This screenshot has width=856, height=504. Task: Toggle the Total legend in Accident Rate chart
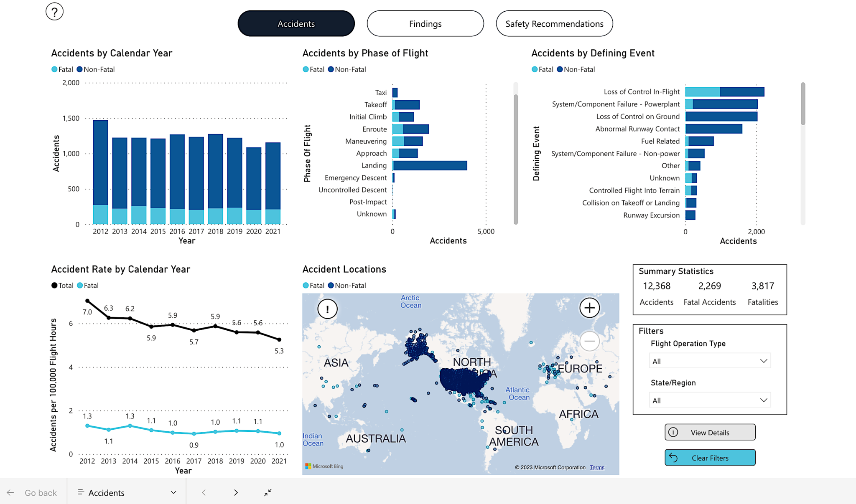coord(62,286)
